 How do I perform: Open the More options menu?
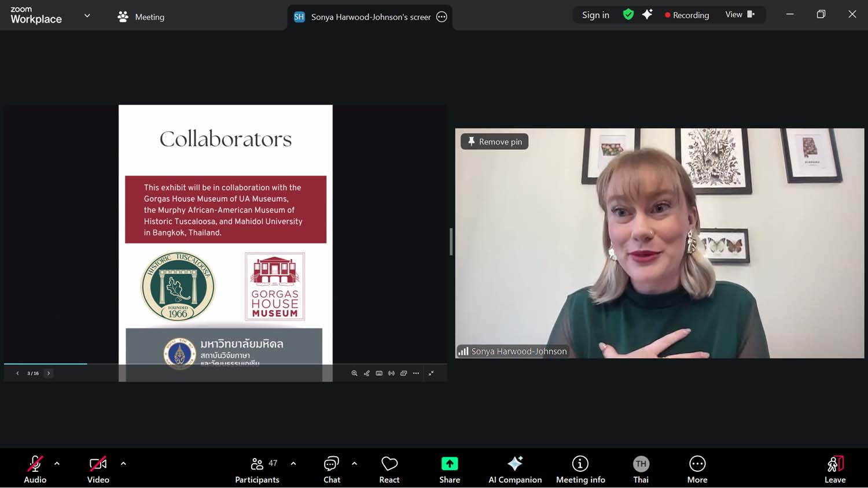697,469
